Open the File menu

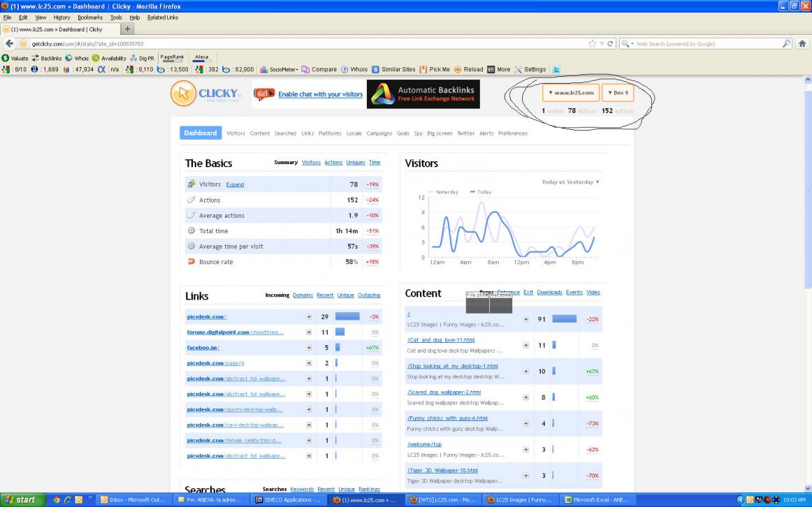coord(7,17)
